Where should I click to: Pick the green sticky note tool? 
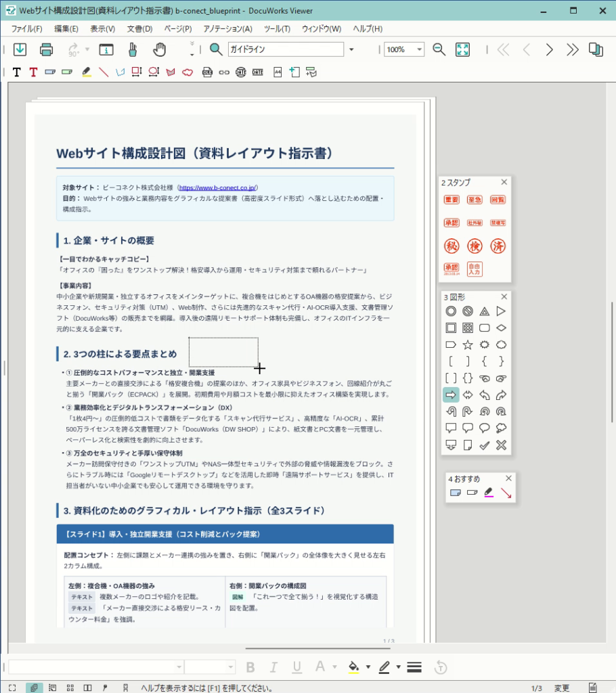(67, 72)
